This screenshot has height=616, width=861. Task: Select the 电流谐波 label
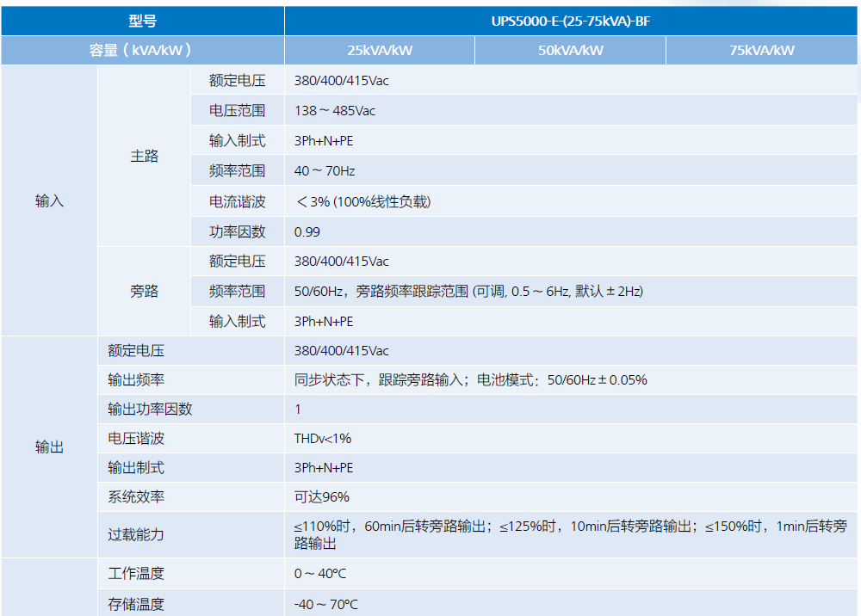coord(238,202)
